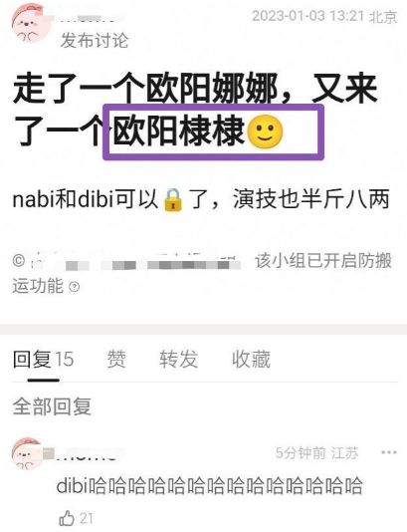Open the three-dot comment options menu
This screenshot has height=532, width=407.
click(x=389, y=452)
